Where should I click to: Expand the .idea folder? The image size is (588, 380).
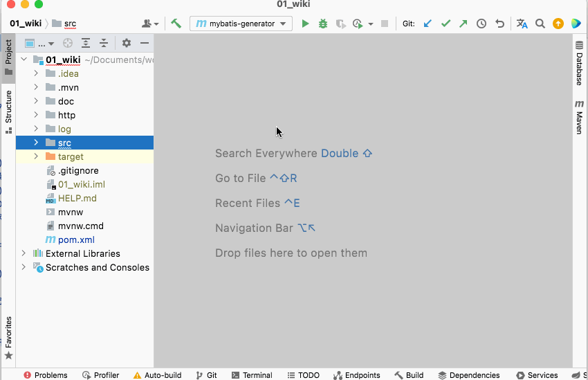tap(36, 73)
